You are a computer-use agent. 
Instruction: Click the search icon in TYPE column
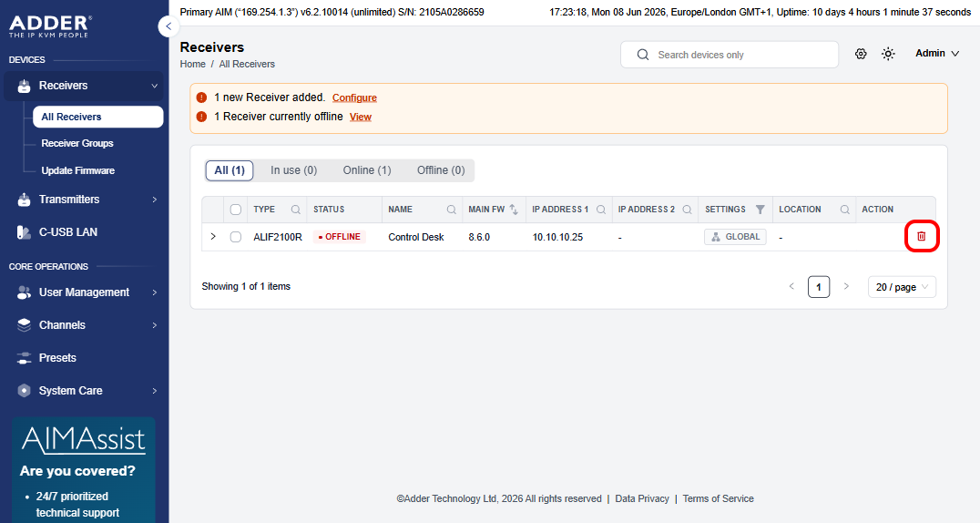tap(296, 210)
